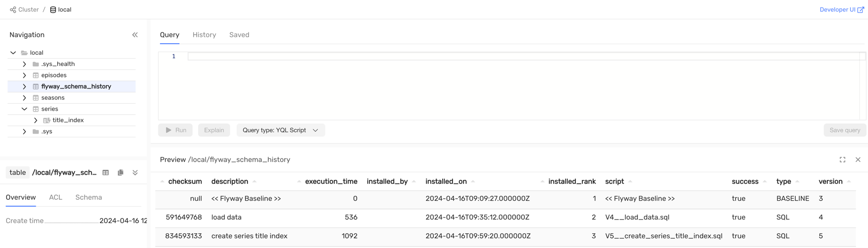Click the Cluster breadcrumb icon
868x248 pixels.
click(13, 10)
